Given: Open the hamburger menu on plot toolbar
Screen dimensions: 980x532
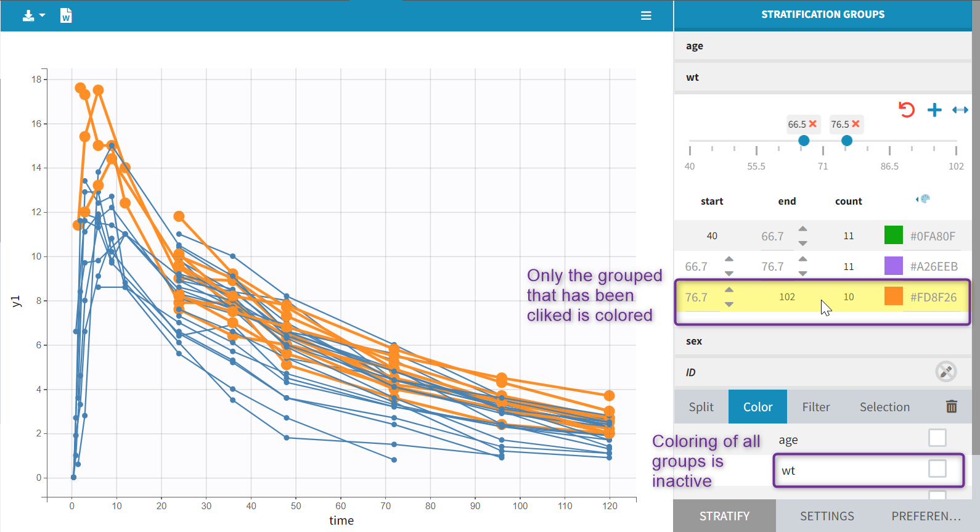Looking at the screenshot, I should [x=646, y=15].
